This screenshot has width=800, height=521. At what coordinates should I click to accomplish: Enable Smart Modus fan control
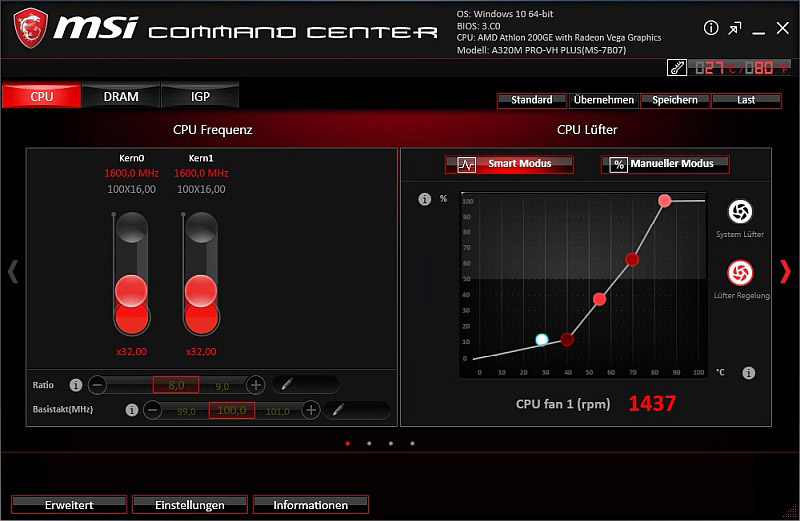[x=509, y=164]
